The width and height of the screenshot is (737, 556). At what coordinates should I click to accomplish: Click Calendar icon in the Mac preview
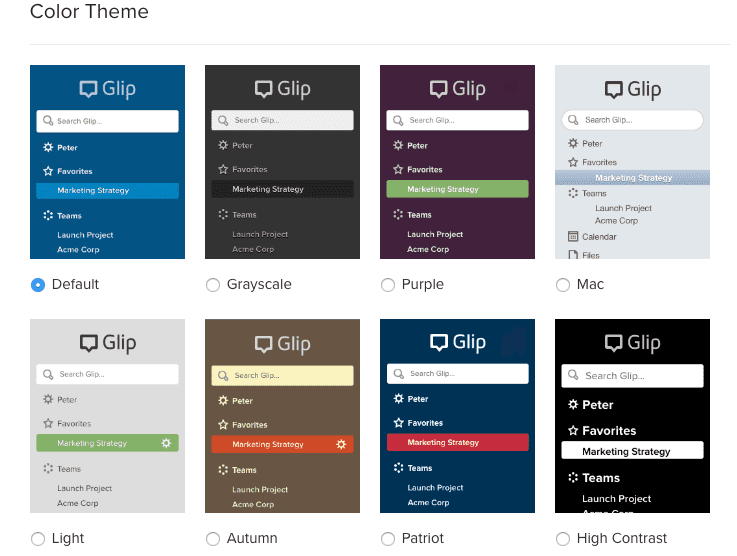click(x=573, y=237)
